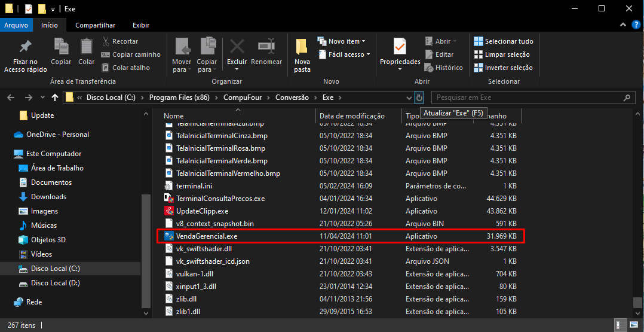Open the Exibir ribbon tab
This screenshot has width=644, height=332.
(141, 25)
